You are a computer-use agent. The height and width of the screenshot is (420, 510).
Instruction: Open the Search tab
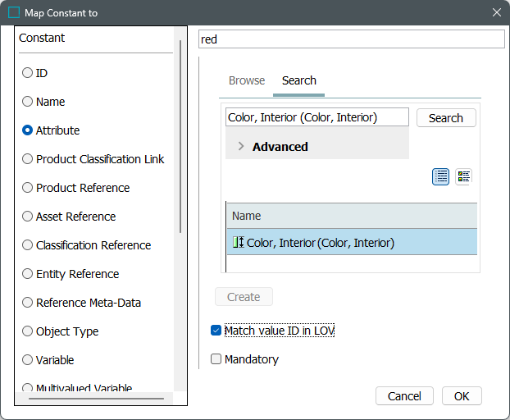[299, 80]
